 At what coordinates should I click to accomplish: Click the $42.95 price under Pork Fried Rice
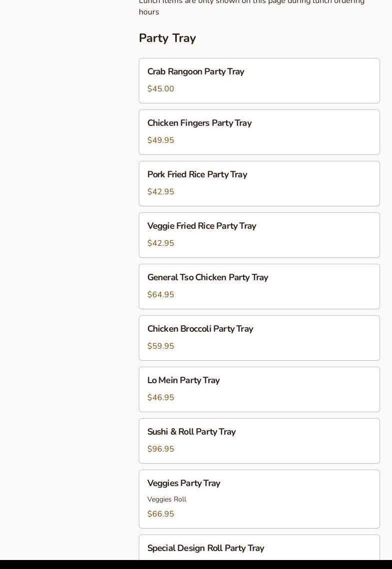[x=161, y=192]
